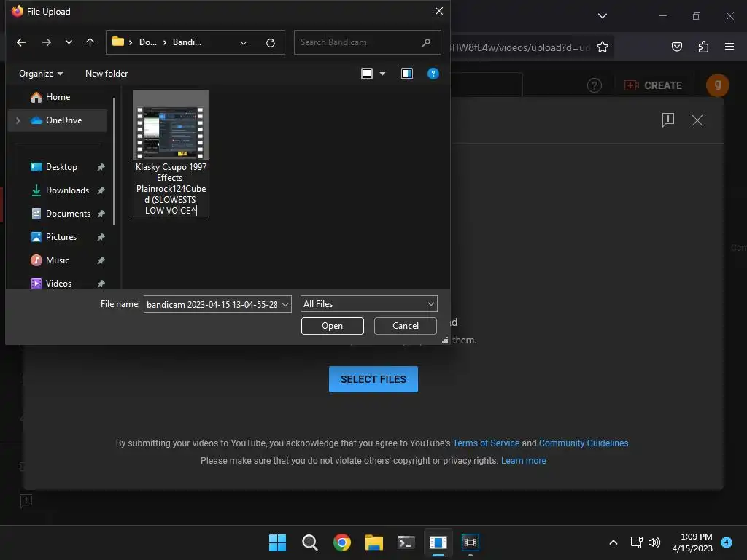Expand the OneDrive tree node
This screenshot has height=560, width=747.
(18, 120)
